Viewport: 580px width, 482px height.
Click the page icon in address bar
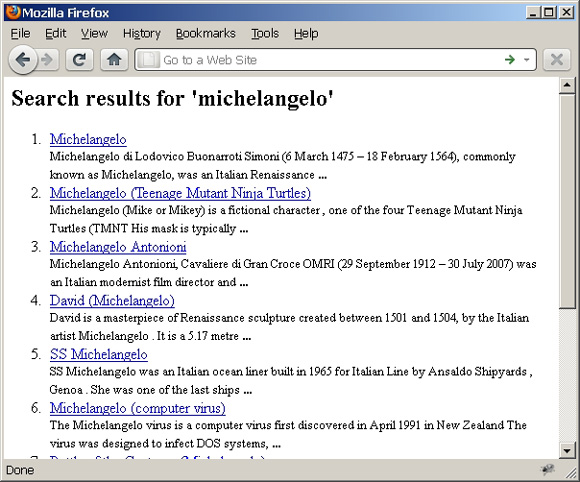point(149,60)
